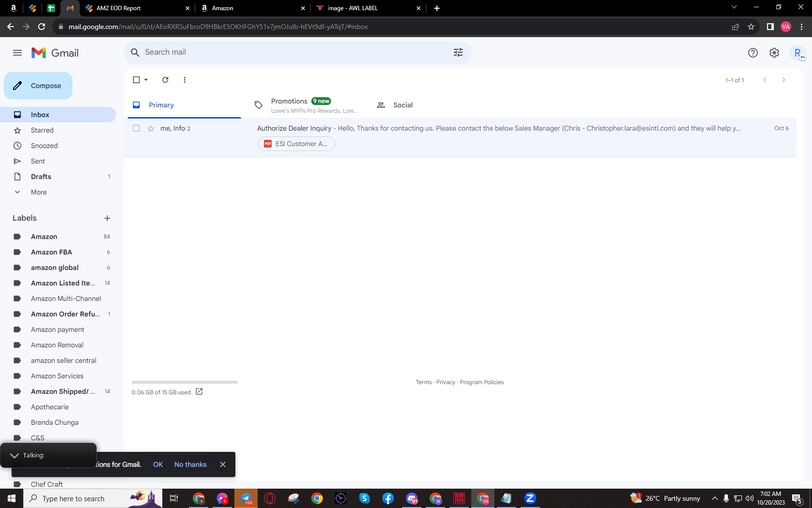The width and height of the screenshot is (812, 508).
Task: Open Zoom from the taskbar
Action: point(530,498)
